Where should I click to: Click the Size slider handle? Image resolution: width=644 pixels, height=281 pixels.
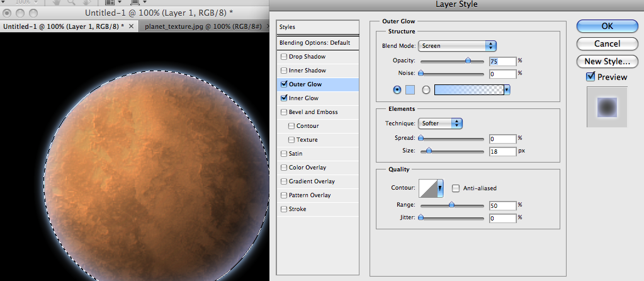[429, 151]
